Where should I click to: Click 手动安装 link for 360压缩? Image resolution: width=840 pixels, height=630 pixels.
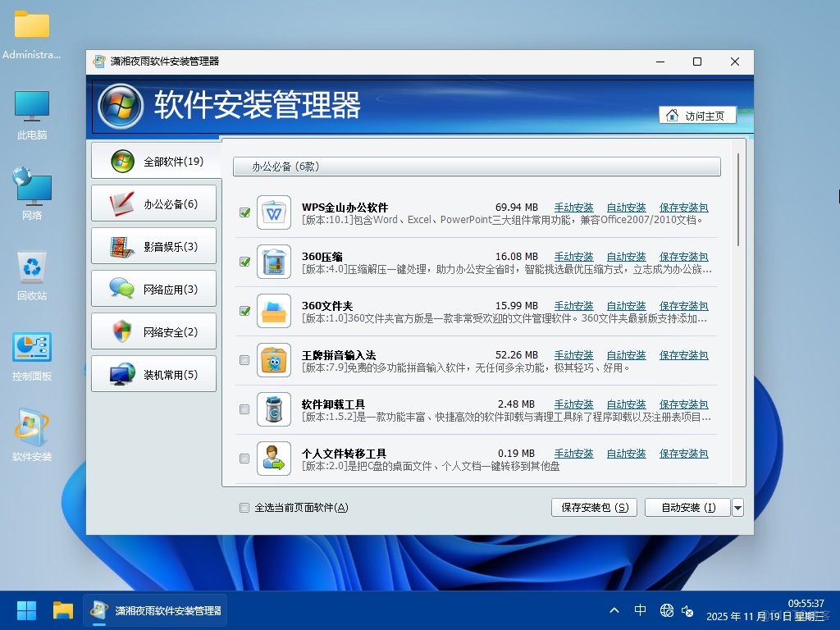click(x=573, y=256)
